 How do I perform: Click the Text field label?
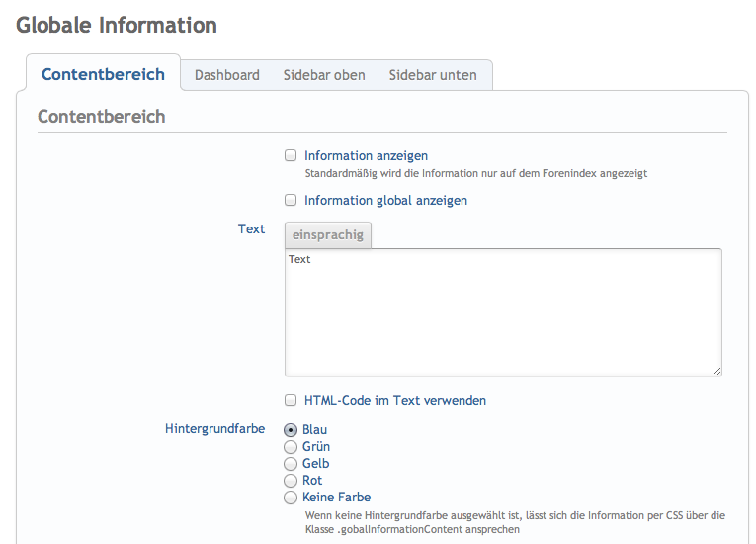click(251, 228)
